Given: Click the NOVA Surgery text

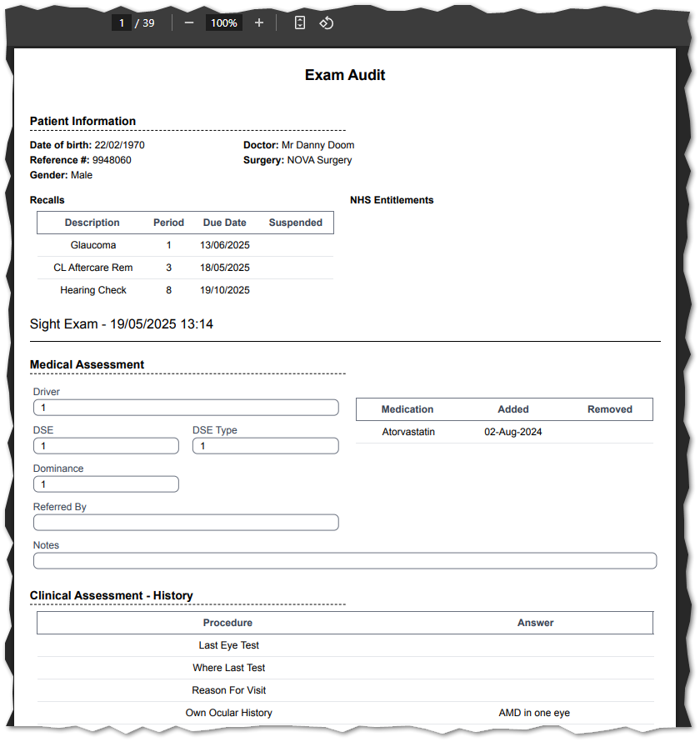Looking at the screenshot, I should point(319,160).
